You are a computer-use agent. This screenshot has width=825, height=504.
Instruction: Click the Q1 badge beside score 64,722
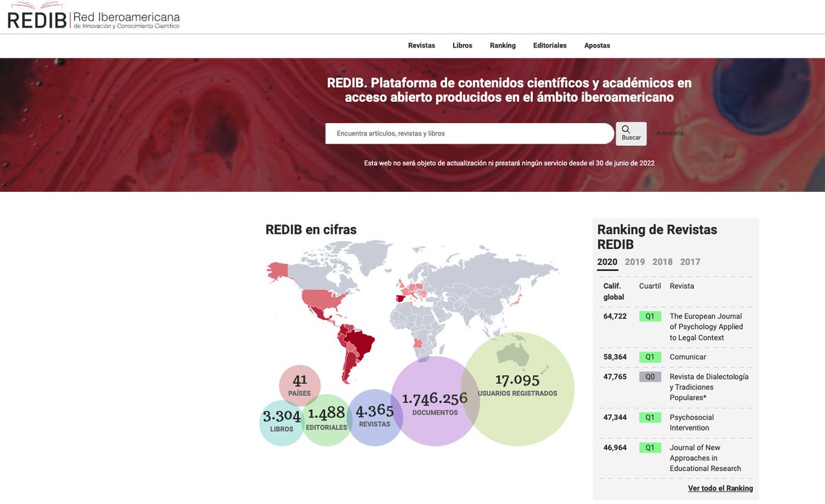[650, 316]
